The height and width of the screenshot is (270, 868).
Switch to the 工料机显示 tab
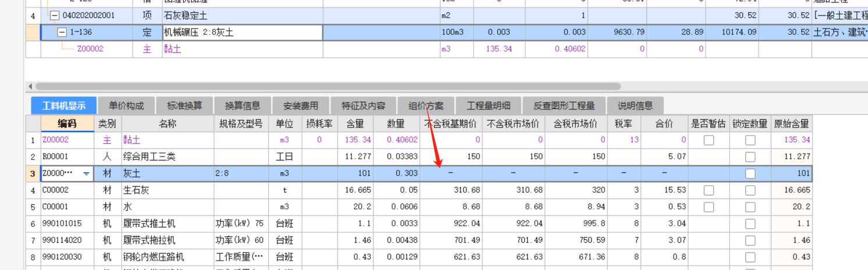(64, 106)
